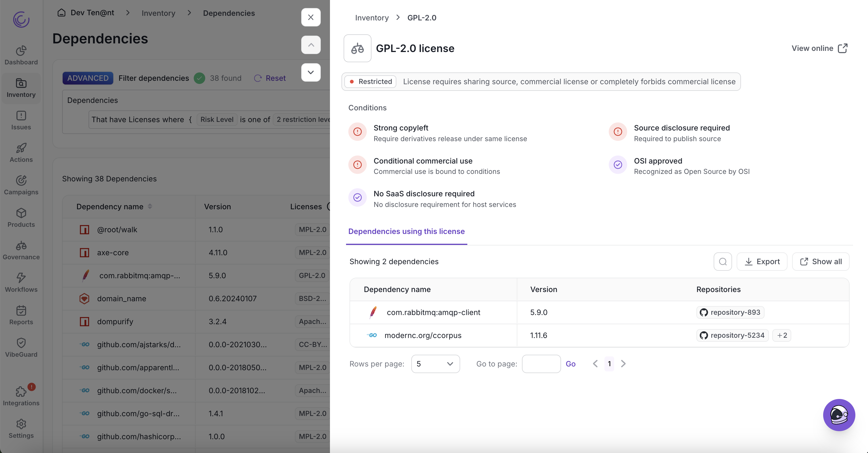Click the search icon above dependencies table

[x=723, y=262]
